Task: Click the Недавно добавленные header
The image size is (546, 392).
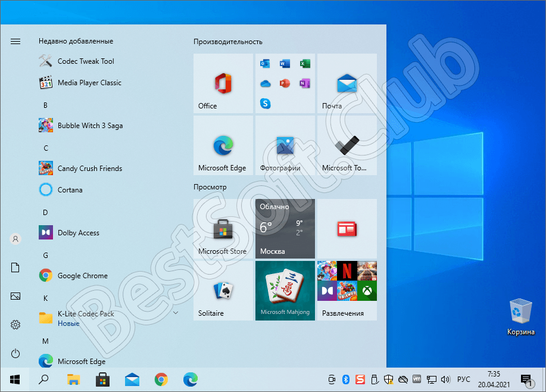Action: coord(76,41)
